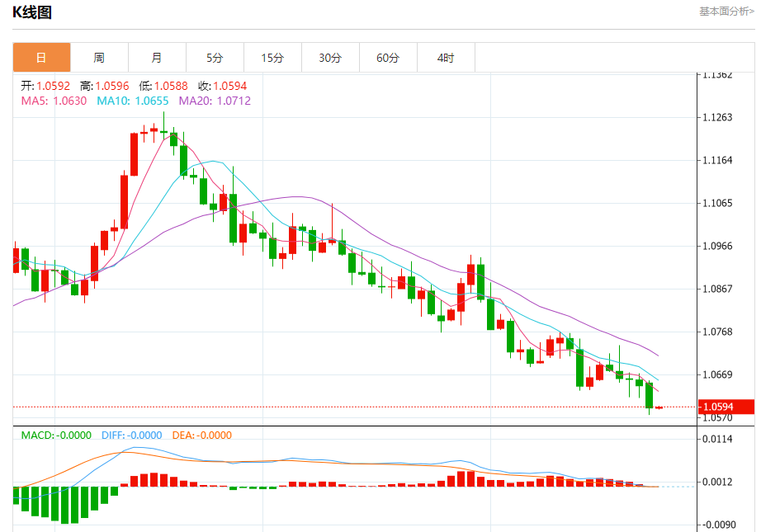Click the MACD:-0.0000 label

(x=56, y=435)
